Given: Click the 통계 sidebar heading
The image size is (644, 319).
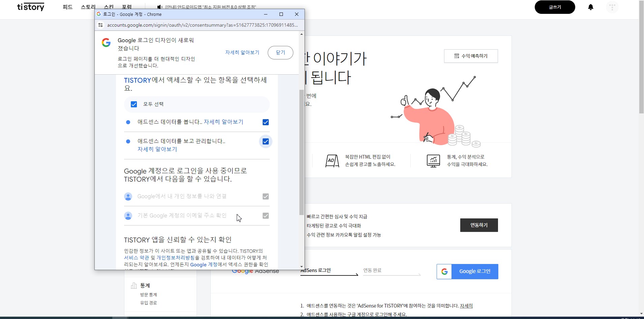Looking at the screenshot, I should [145, 286].
